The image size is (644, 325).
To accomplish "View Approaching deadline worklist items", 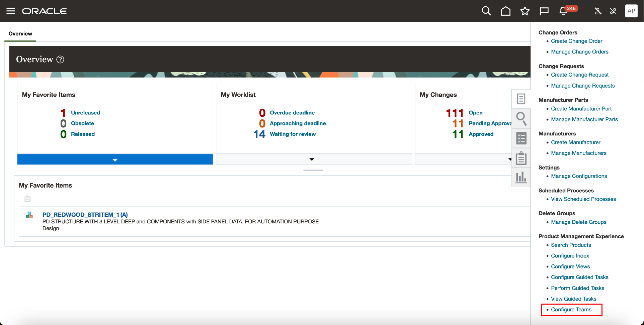I will pos(298,123).
